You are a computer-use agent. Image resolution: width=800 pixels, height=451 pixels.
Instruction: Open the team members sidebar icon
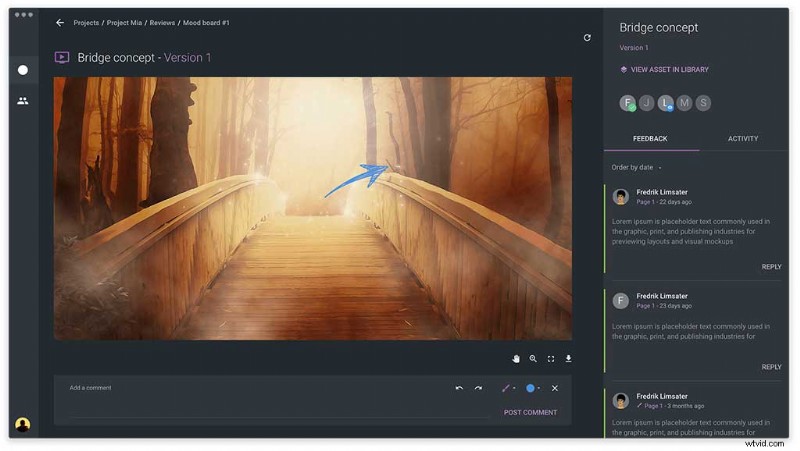click(x=23, y=101)
